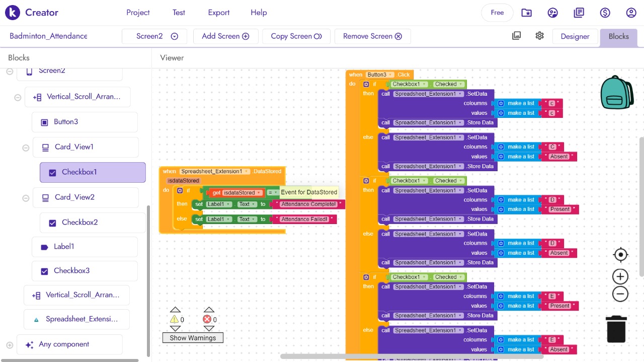Open the subscription dollar icon
Screen dimensions: 644x362
[605, 13]
